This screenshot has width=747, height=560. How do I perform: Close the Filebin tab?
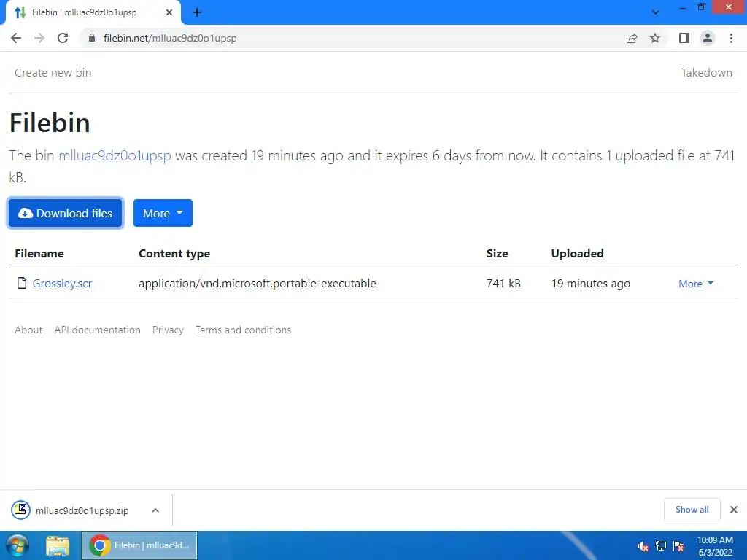tap(169, 12)
